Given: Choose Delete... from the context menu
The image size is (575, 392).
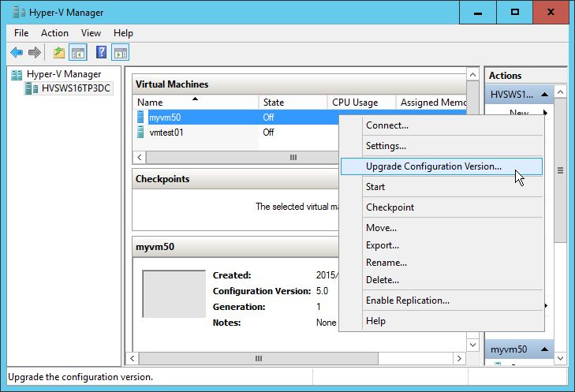Looking at the screenshot, I should pyautogui.click(x=442, y=280).
